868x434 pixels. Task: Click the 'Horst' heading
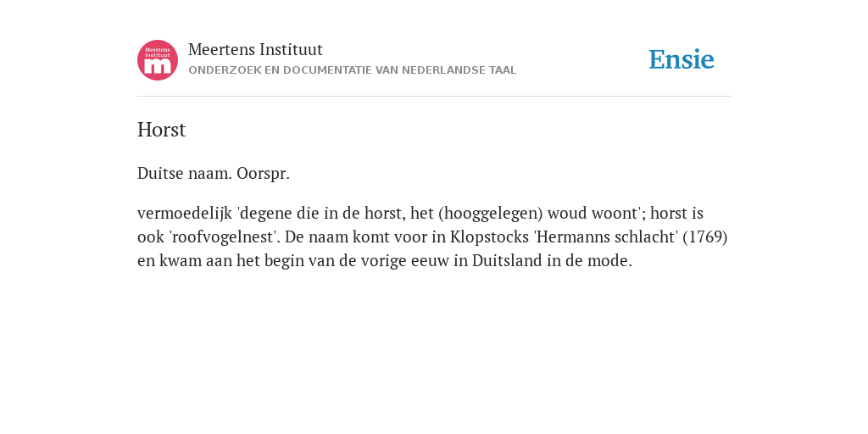162,130
